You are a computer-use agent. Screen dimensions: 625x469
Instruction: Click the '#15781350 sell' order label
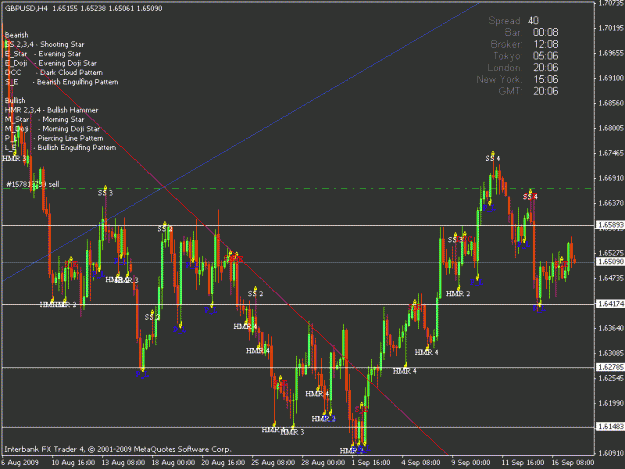tap(33, 184)
